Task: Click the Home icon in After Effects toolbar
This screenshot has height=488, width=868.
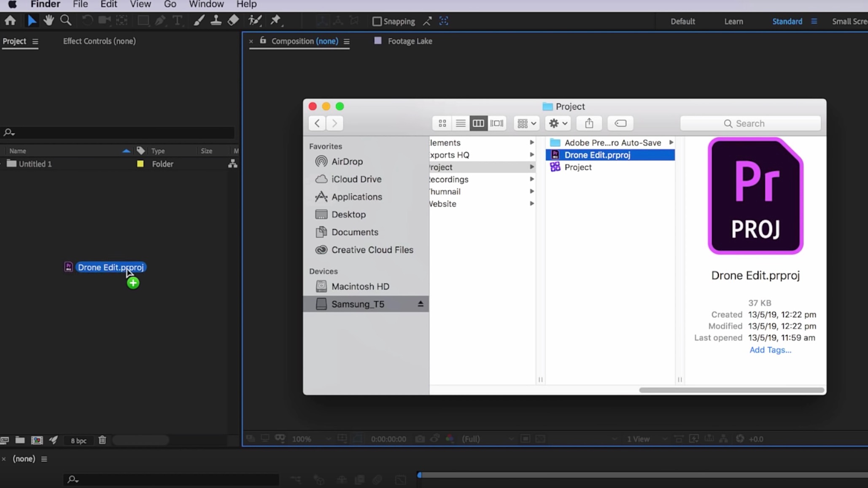Action: [10, 21]
